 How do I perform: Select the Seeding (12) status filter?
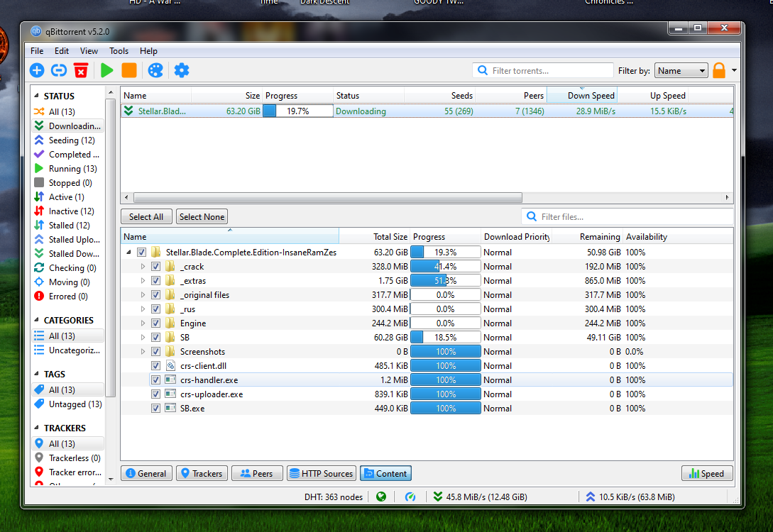(x=68, y=140)
